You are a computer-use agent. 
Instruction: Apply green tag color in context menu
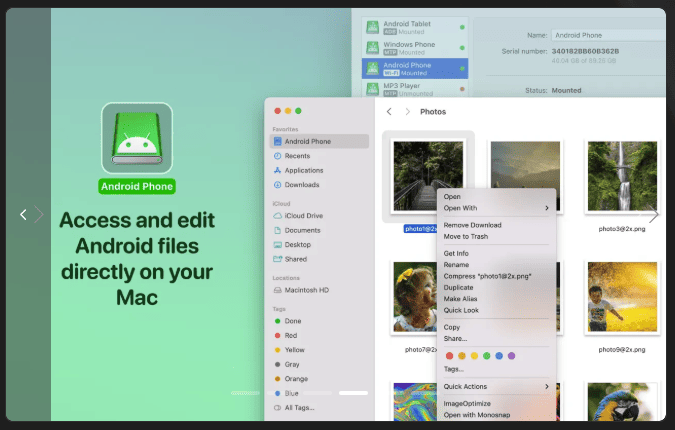(x=486, y=356)
